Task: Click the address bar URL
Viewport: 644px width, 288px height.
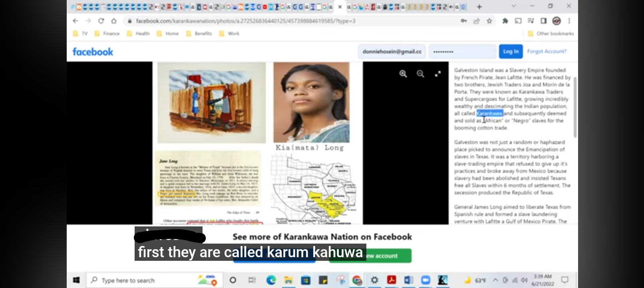Action: coord(245,21)
